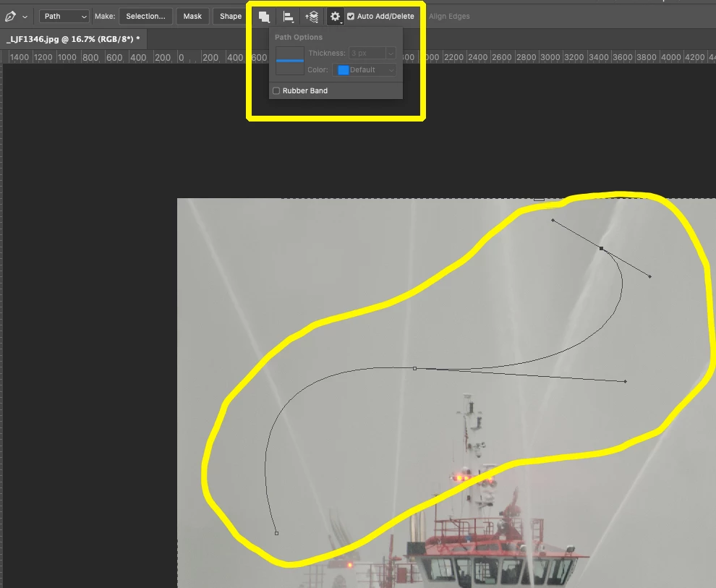Click the Mask make button
This screenshot has width=716, height=588.
coord(192,17)
